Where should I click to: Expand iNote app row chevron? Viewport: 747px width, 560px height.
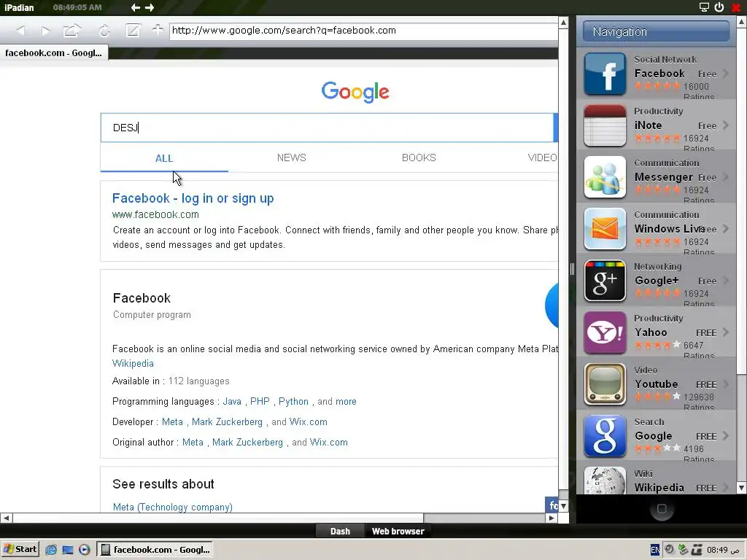coord(726,125)
